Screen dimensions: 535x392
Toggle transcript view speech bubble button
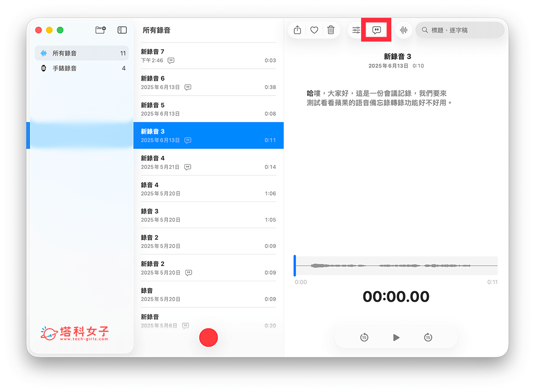pos(376,30)
